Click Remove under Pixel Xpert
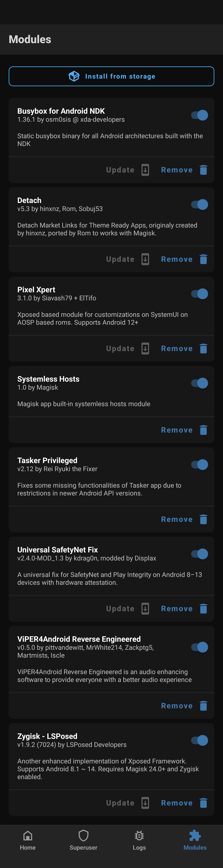Image resolution: width=223 pixels, height=868 pixels. 177,348
